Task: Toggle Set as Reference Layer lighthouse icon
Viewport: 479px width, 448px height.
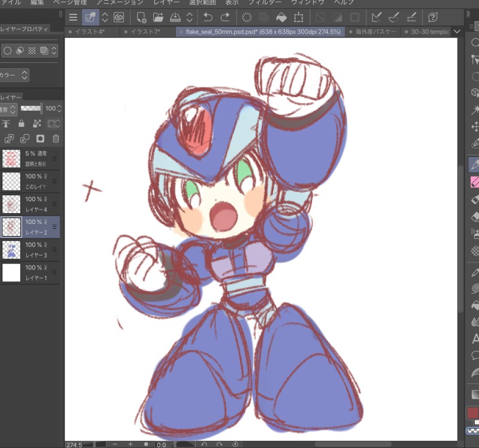Action: pos(6,123)
